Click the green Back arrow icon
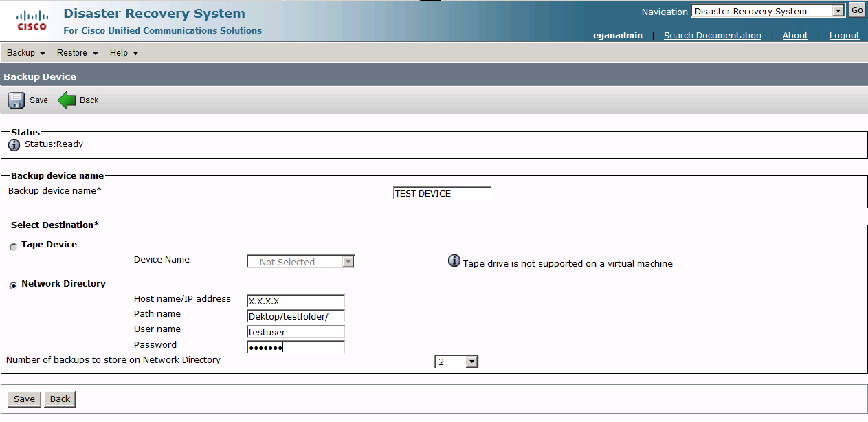This screenshot has width=868, height=422. point(67,100)
